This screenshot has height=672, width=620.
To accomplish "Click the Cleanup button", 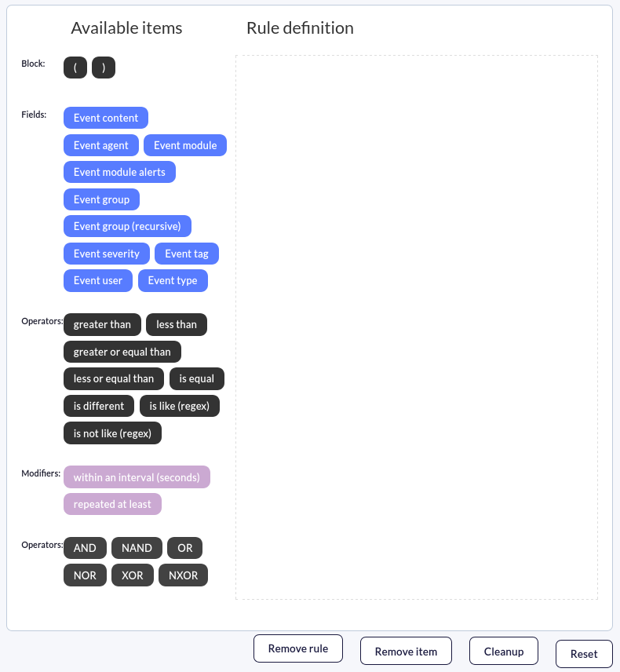I will click(504, 652).
